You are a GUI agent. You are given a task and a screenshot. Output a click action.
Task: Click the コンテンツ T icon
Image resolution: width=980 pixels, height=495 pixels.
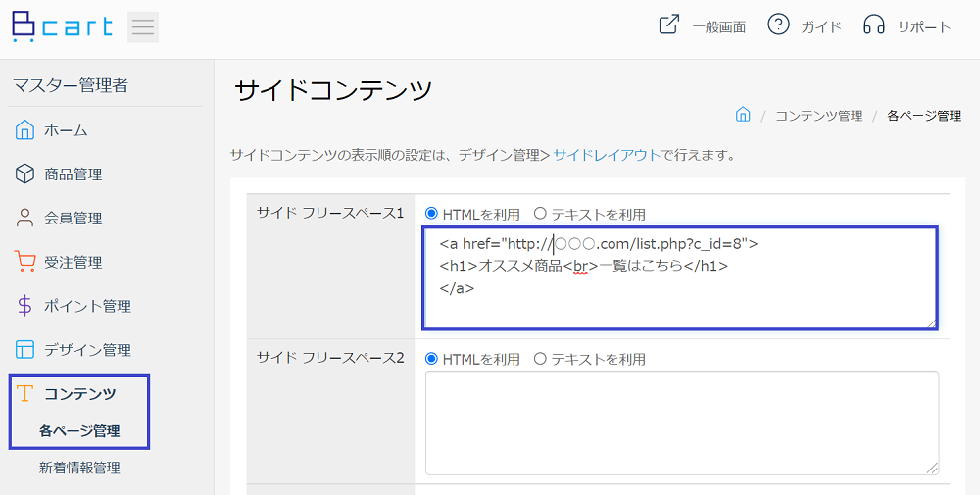(24, 393)
